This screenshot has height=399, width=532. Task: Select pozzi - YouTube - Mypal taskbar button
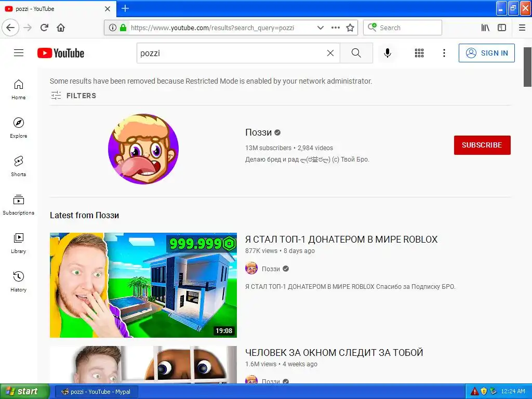click(x=96, y=392)
